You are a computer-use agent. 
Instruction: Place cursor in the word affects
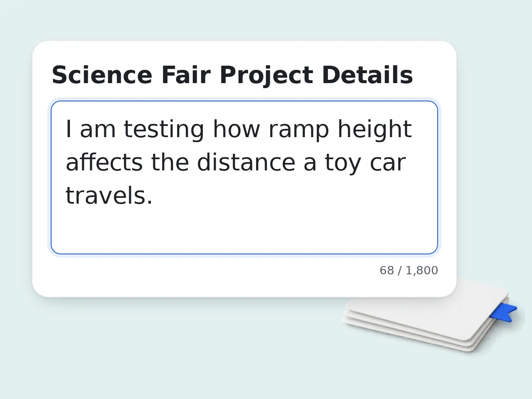tap(104, 163)
